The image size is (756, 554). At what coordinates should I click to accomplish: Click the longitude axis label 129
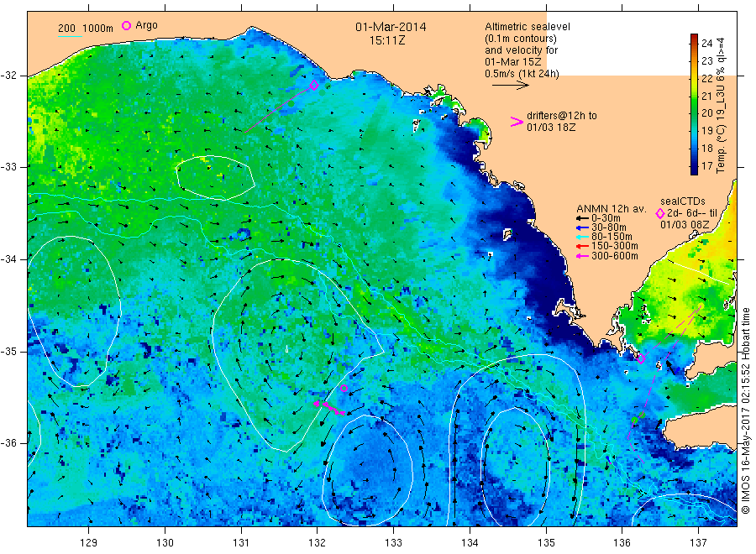(89, 543)
